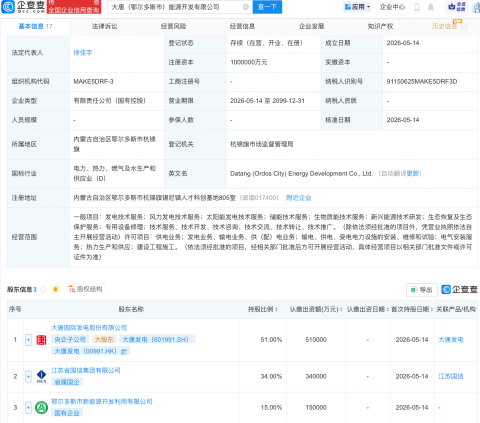The height and width of the screenshot is (423, 480).
Task: Open 鄂尔多斯市新能源开发利用有限公司 shareholder link
Action: pyautogui.click(x=102, y=401)
